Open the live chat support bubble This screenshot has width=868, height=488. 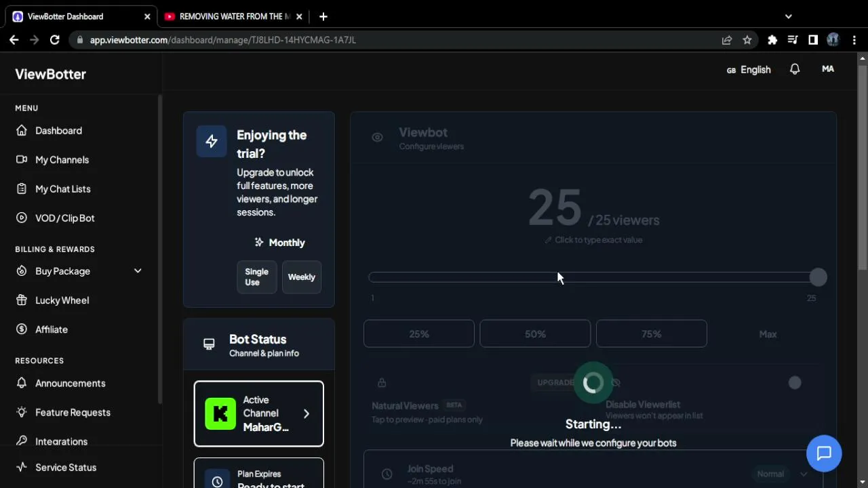click(x=824, y=453)
